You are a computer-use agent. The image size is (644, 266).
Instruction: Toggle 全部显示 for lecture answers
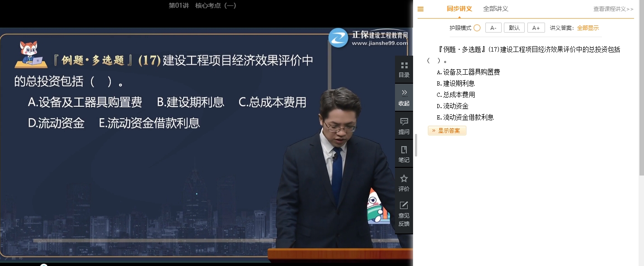point(588,28)
